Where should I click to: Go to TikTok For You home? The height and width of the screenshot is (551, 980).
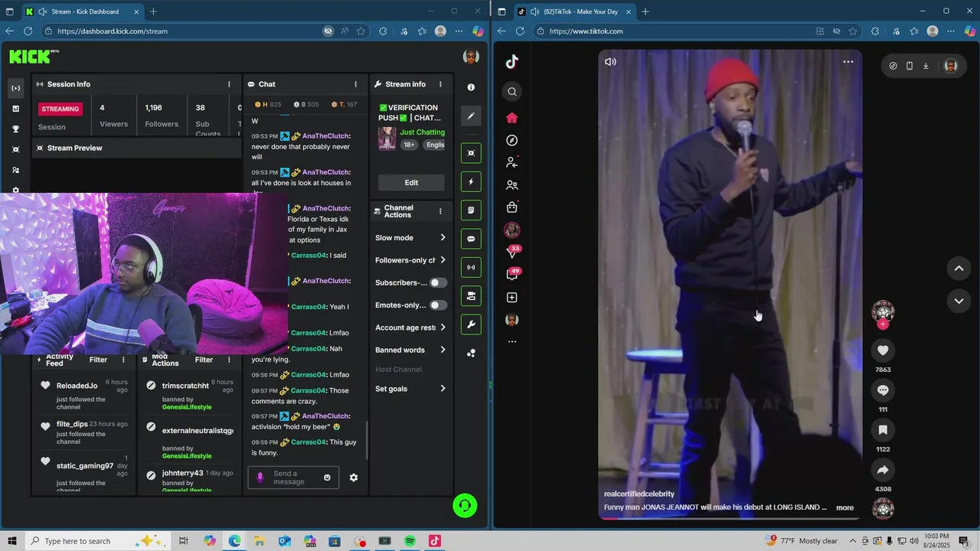coord(512,118)
